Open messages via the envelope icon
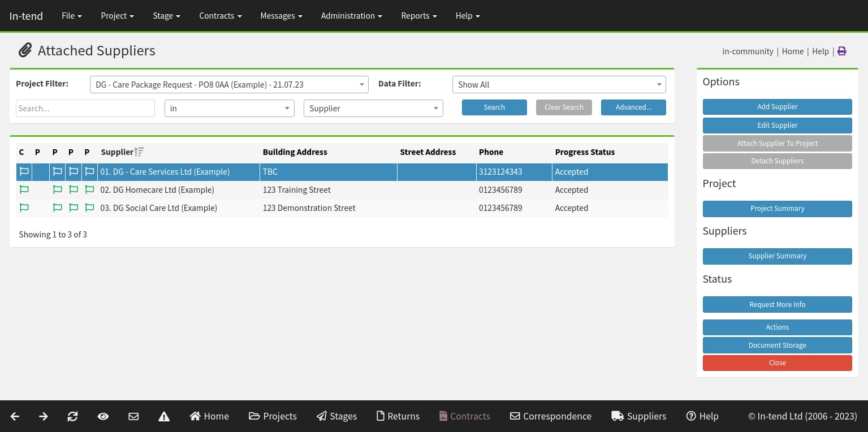This screenshot has width=868, height=432. (x=133, y=416)
